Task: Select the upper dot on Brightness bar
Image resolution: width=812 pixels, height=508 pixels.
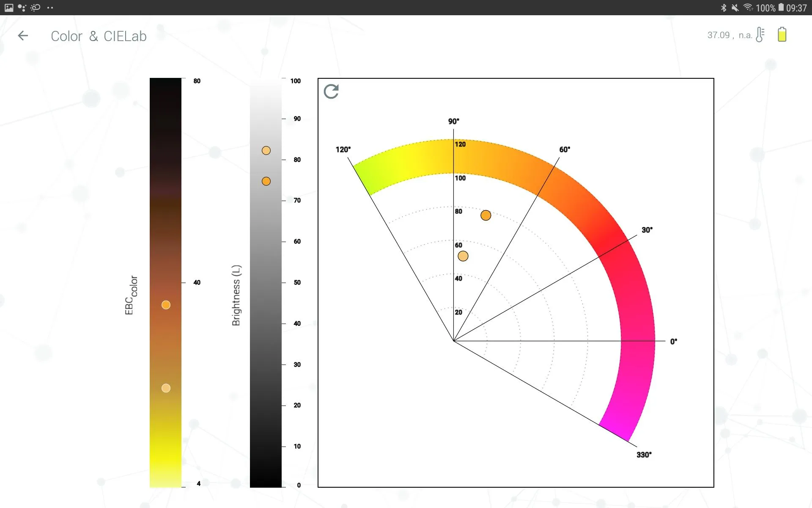Action: click(266, 151)
